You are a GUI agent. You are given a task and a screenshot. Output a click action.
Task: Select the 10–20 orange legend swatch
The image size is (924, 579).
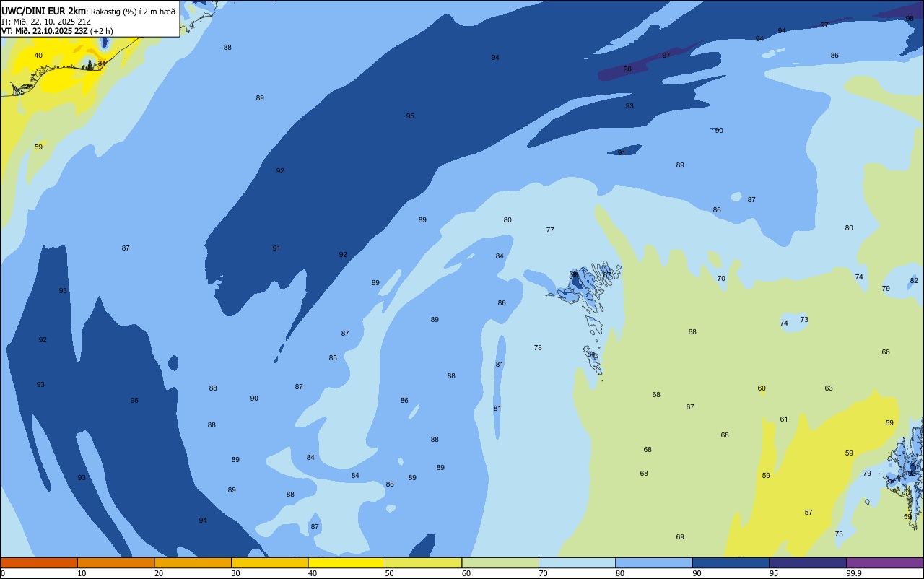[115, 562]
